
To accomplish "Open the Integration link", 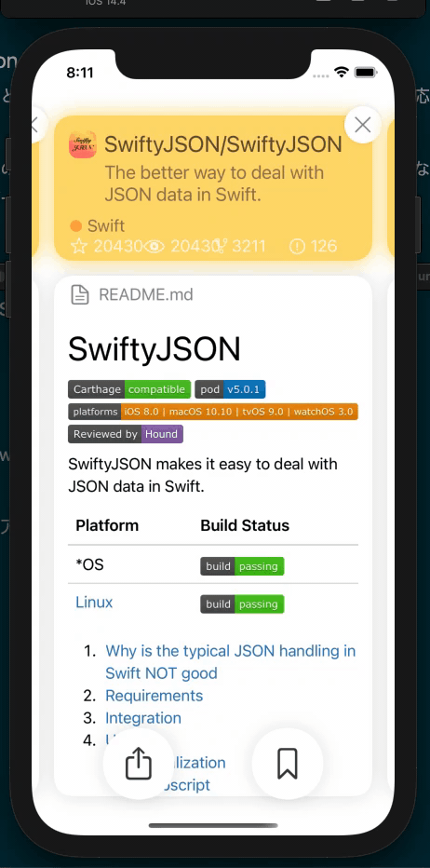I will pyautogui.click(x=143, y=718).
